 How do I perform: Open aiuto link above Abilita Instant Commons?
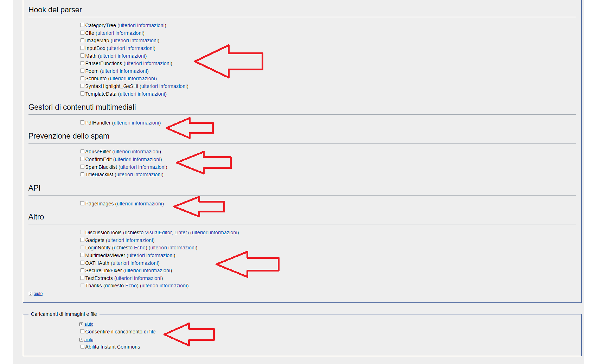click(89, 340)
